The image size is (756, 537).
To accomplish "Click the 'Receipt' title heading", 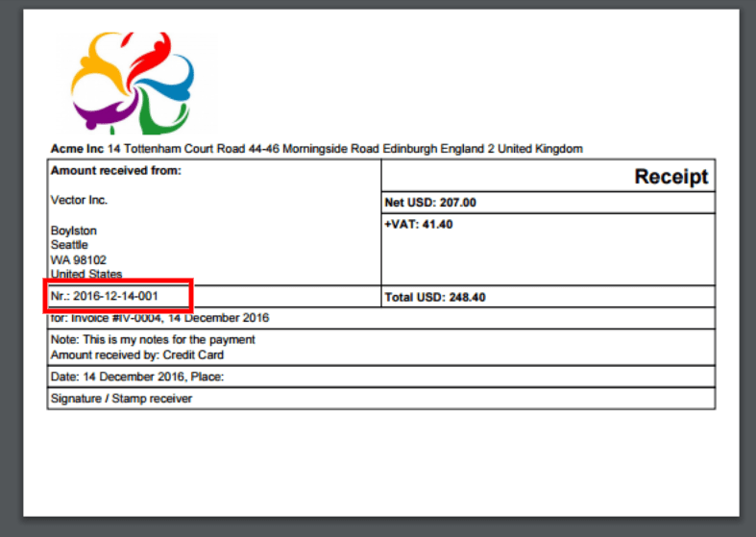I will point(671,177).
